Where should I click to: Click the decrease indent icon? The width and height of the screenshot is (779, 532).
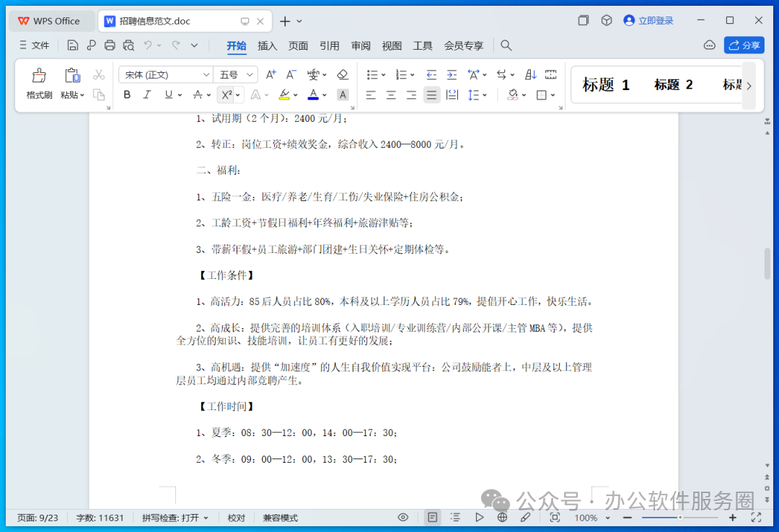pyautogui.click(x=431, y=74)
